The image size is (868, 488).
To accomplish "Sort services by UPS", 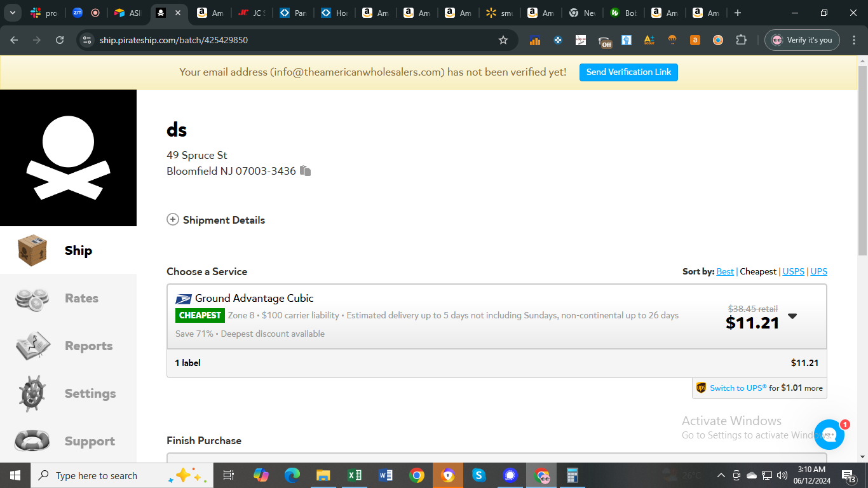I will coord(819,271).
